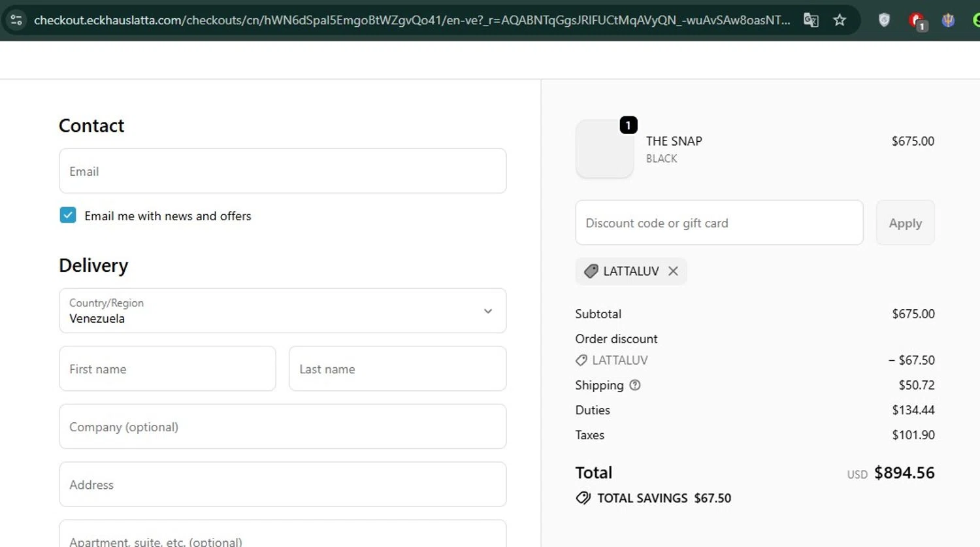Viewport: 980px width, 547px height.
Task: Open the purple shield extension icon
Action: [948, 20]
